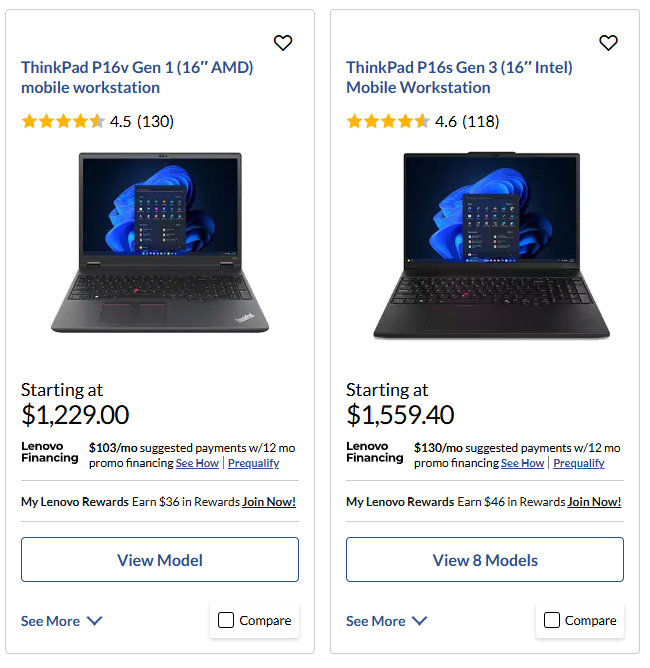Screen dimensions: 650x668
Task: Click Prequalify under $130/mo financing
Action: point(579,463)
